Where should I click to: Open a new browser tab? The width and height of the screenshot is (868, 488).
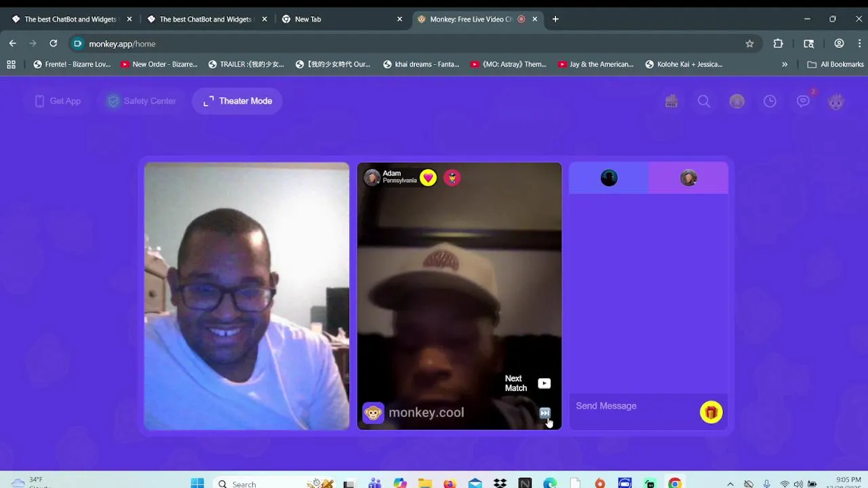[x=555, y=19]
